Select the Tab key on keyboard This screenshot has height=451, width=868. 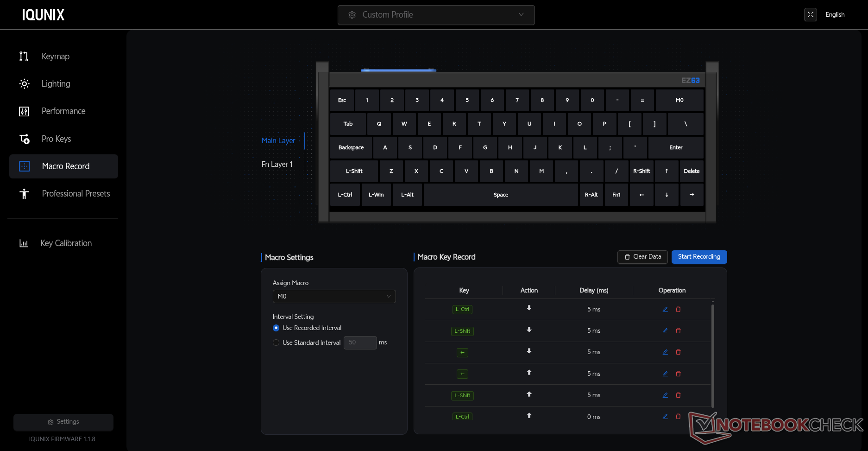pyautogui.click(x=348, y=124)
